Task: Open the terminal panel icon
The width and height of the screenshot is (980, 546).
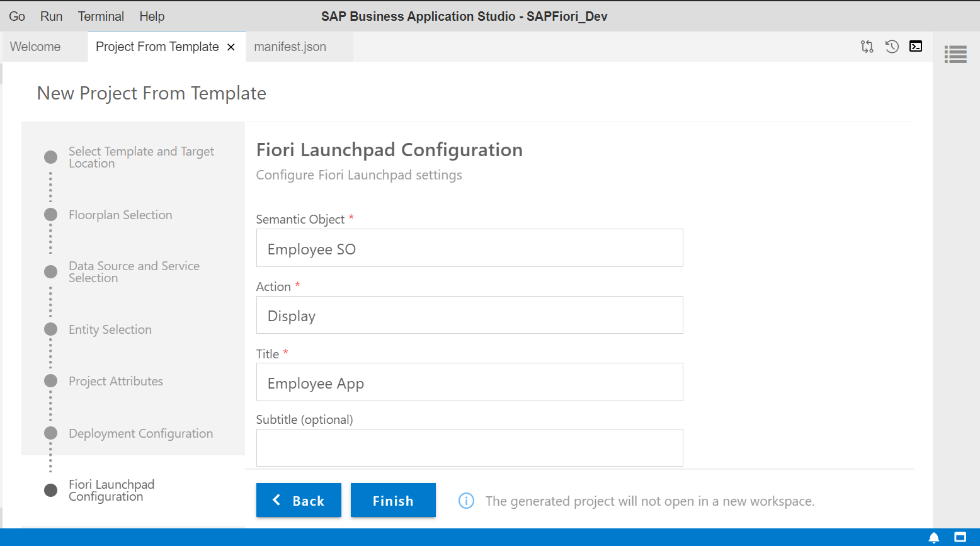Action: (x=916, y=46)
